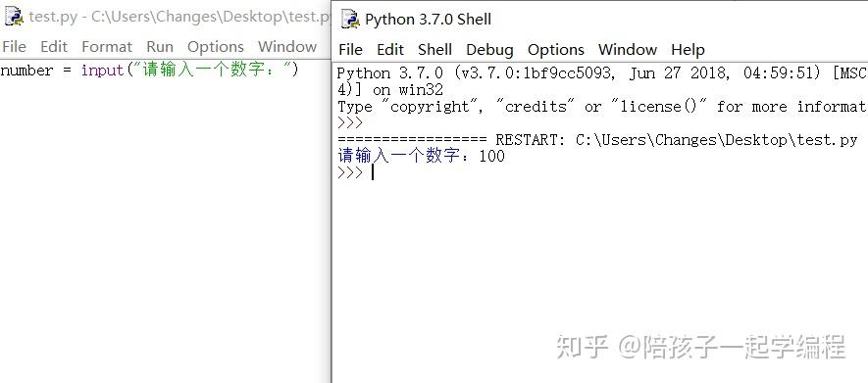Open the Debug menu in Python Shell
The height and width of the screenshot is (383, 868).
[x=489, y=50]
